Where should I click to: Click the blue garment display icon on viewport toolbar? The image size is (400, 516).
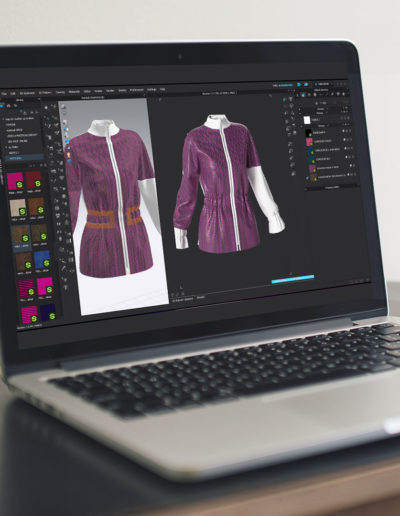point(67,142)
